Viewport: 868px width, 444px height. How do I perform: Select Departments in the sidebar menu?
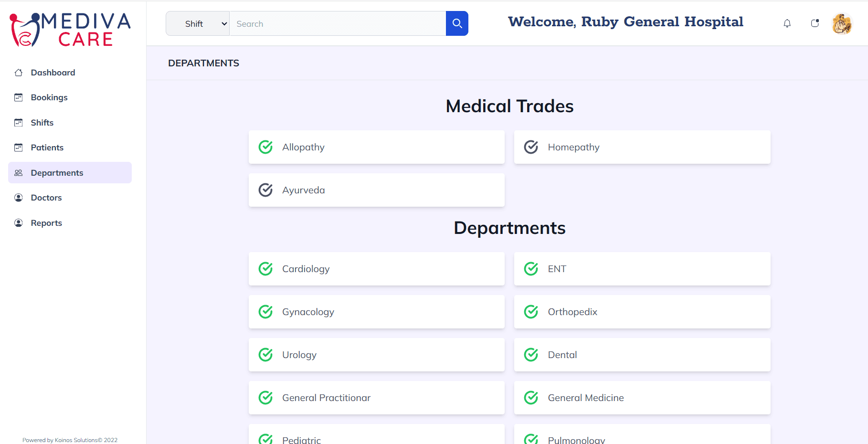pos(57,172)
